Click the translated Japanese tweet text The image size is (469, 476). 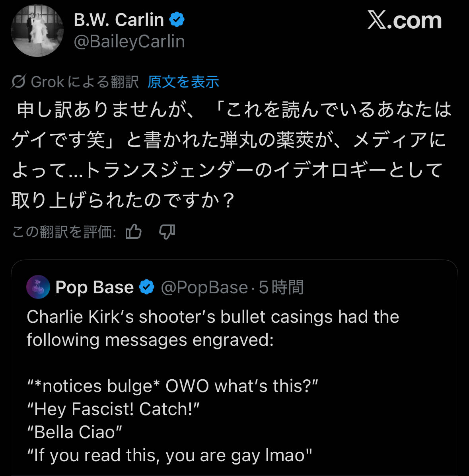(231, 154)
